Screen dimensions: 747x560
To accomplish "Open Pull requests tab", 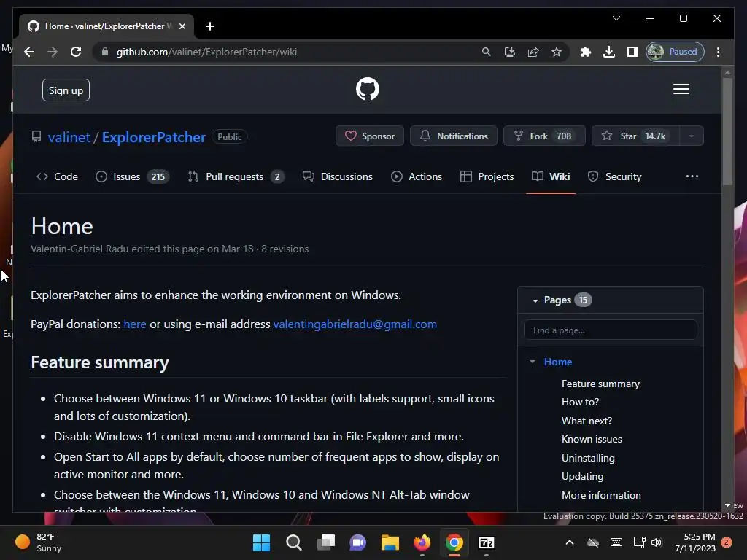I will (x=236, y=176).
